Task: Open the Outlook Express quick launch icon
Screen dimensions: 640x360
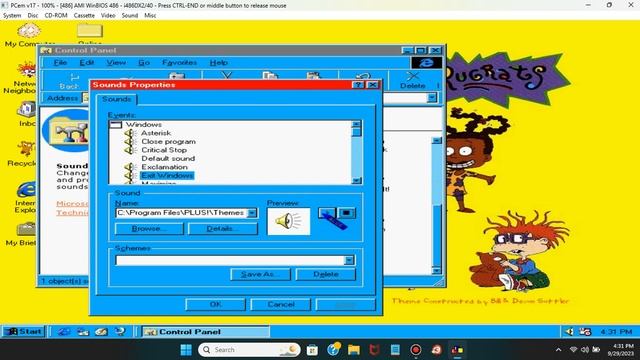Action: (83, 331)
